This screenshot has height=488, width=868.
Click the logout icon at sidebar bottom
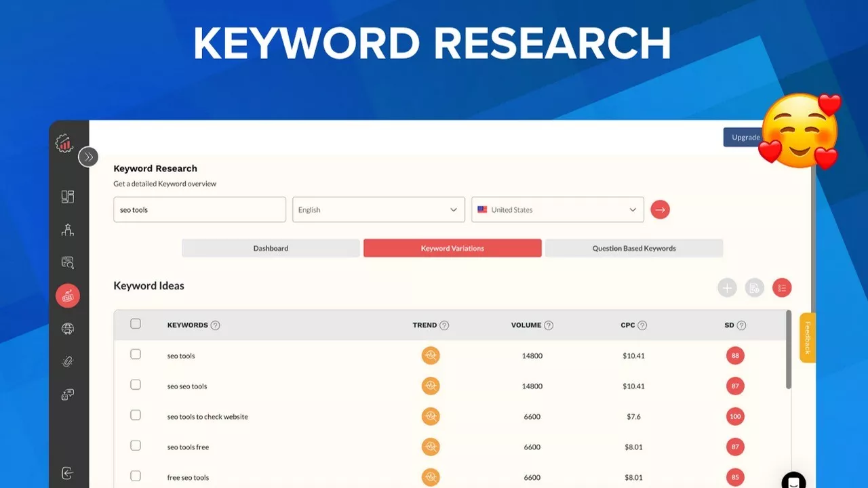68,473
